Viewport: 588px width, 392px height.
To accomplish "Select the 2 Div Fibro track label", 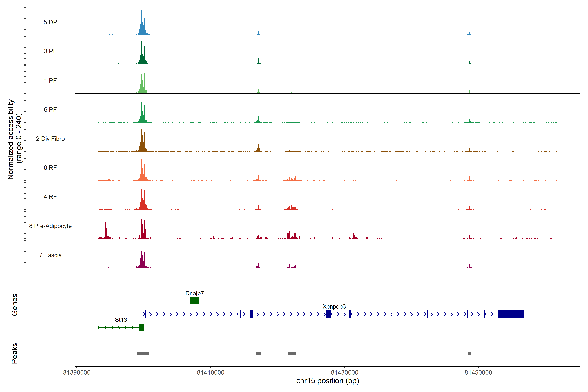I will 50,139.
